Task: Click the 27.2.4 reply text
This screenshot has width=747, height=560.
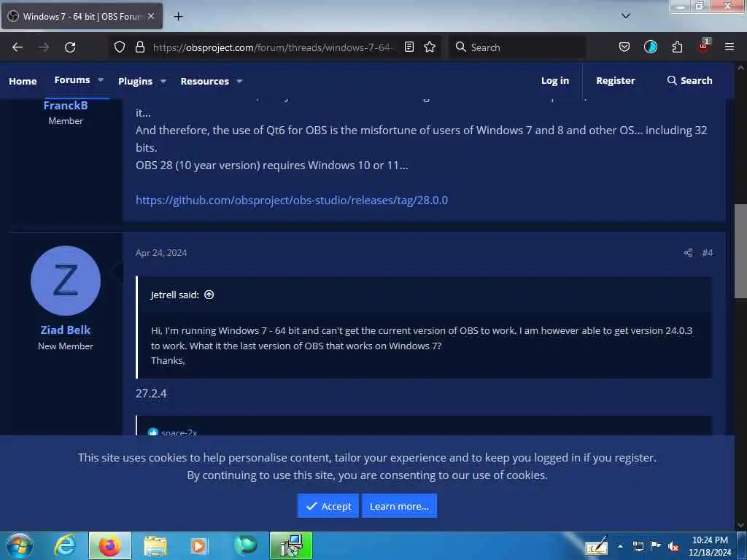Action: click(x=151, y=393)
